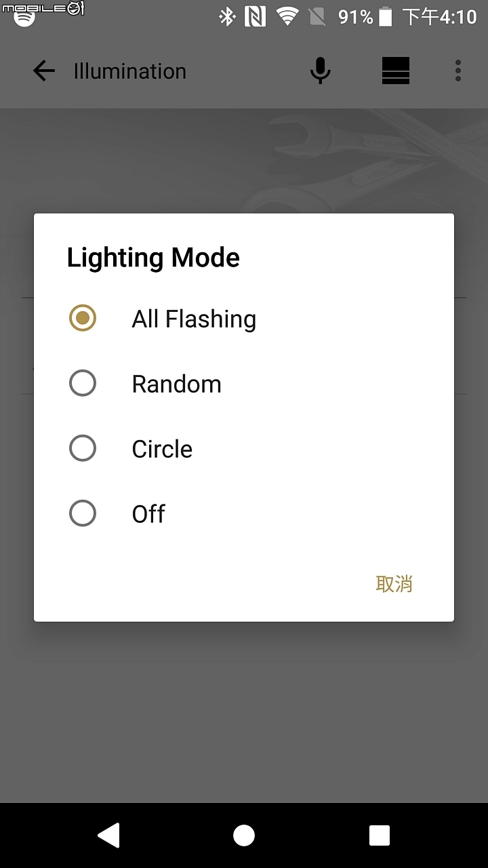The width and height of the screenshot is (488, 868).
Task: Select the All Flashing radio button
Action: click(x=83, y=318)
